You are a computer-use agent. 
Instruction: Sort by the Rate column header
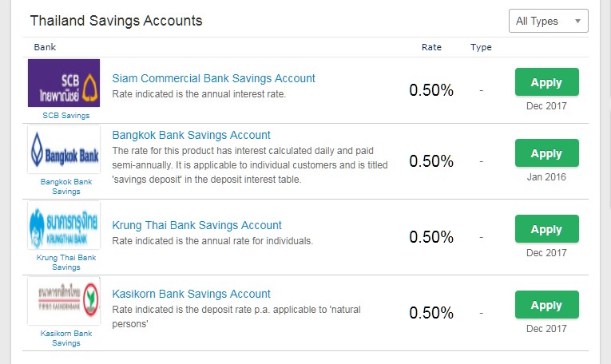pyautogui.click(x=431, y=47)
